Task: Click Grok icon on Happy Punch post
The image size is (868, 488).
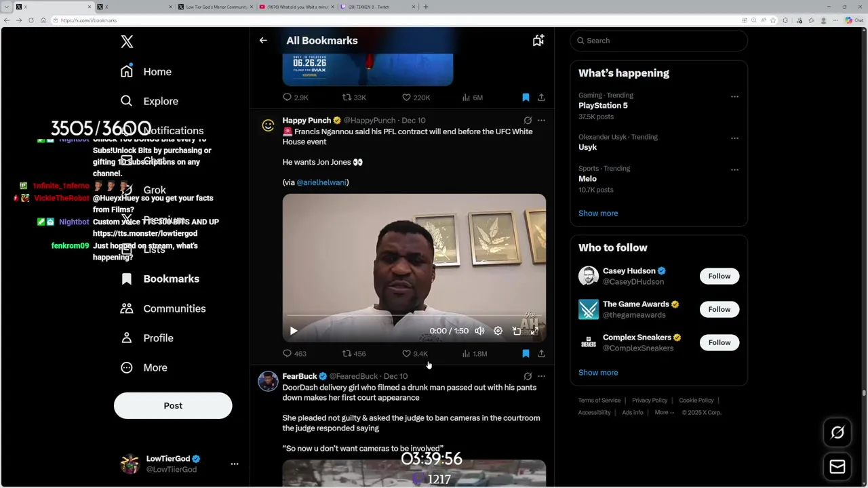Action: [x=528, y=121]
